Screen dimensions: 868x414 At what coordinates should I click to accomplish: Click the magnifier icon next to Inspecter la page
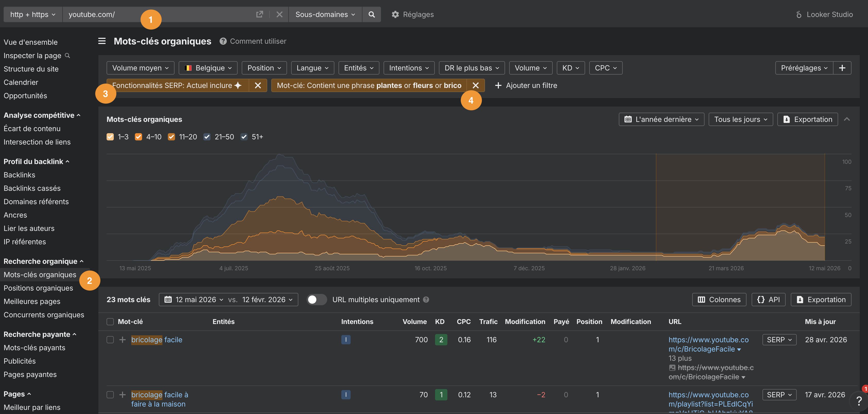pyautogui.click(x=67, y=56)
